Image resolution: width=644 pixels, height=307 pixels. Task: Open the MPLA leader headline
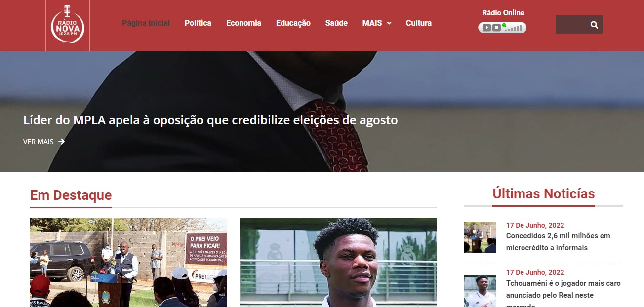(210, 120)
